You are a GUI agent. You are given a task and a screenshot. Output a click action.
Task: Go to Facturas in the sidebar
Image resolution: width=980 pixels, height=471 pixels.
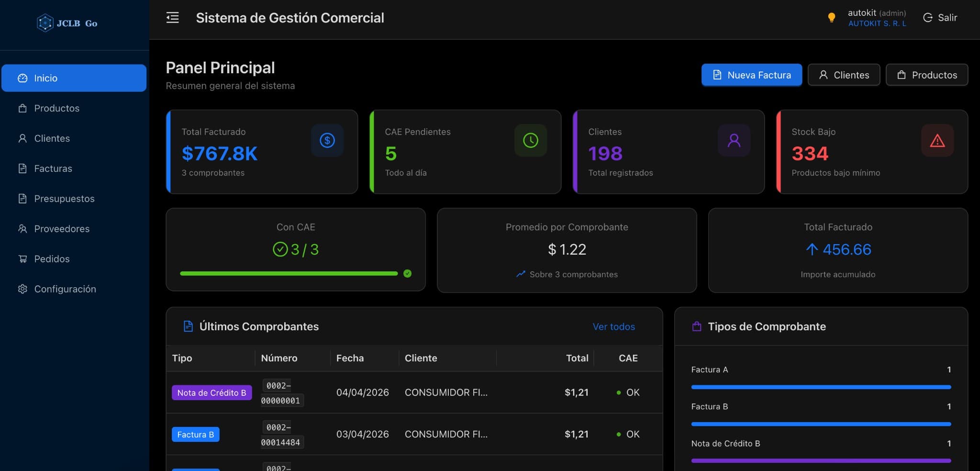pyautogui.click(x=53, y=168)
